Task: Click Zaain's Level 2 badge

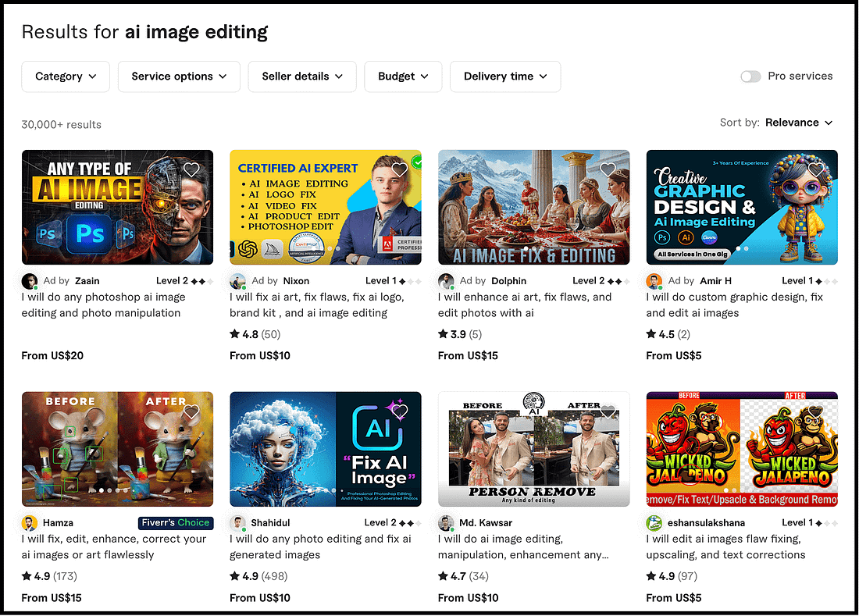Action: coord(184,281)
